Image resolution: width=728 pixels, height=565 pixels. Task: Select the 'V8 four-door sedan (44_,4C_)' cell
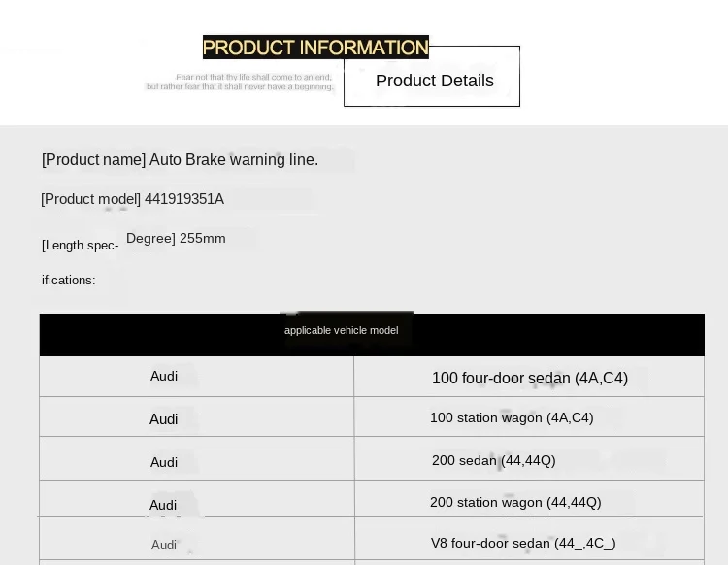click(x=523, y=543)
